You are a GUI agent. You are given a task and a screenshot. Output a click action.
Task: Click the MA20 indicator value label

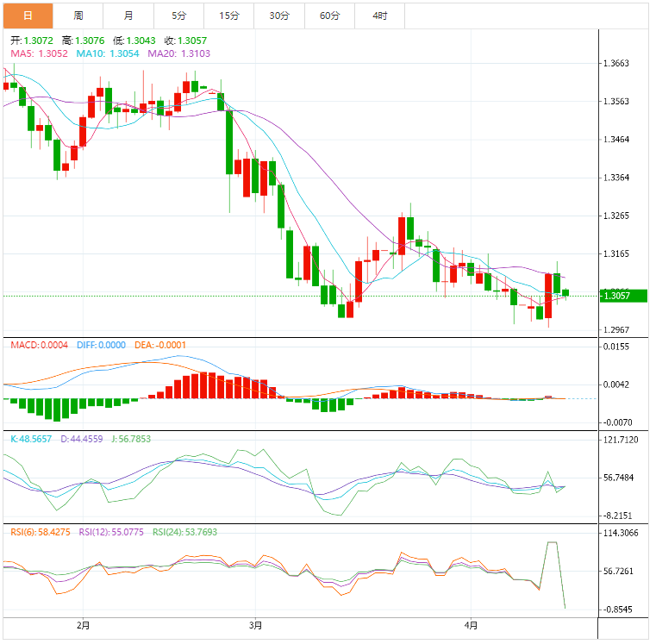(179, 53)
